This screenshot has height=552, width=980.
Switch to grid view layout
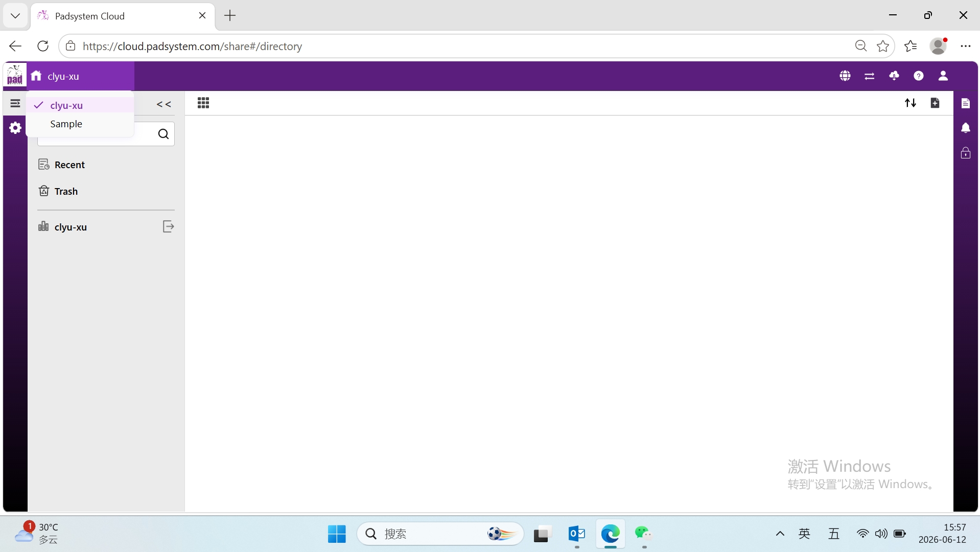click(203, 103)
